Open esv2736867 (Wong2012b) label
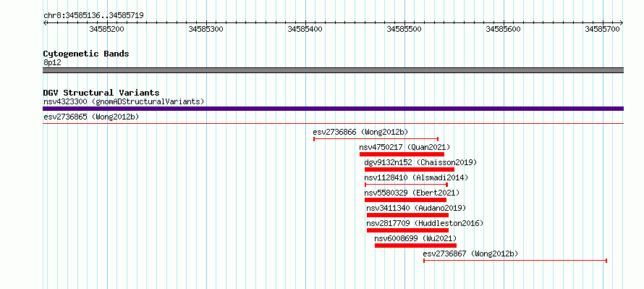This screenshot has height=289, width=644. click(470, 254)
